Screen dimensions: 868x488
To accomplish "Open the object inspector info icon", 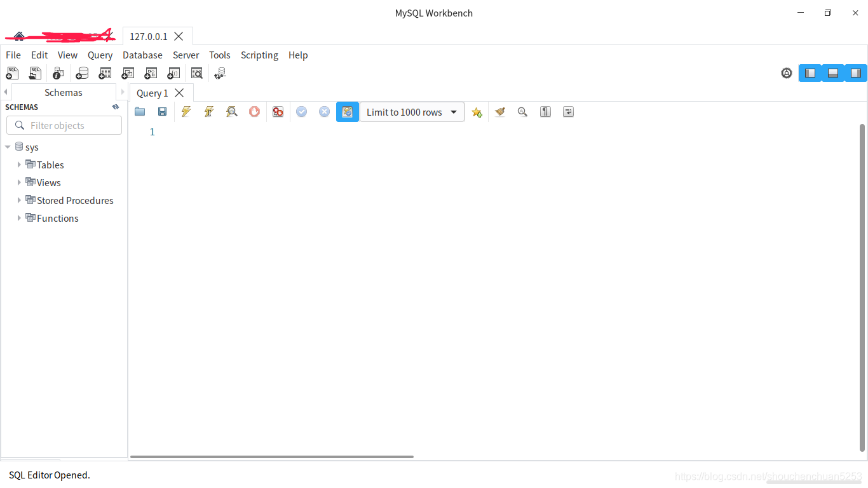I will (58, 74).
